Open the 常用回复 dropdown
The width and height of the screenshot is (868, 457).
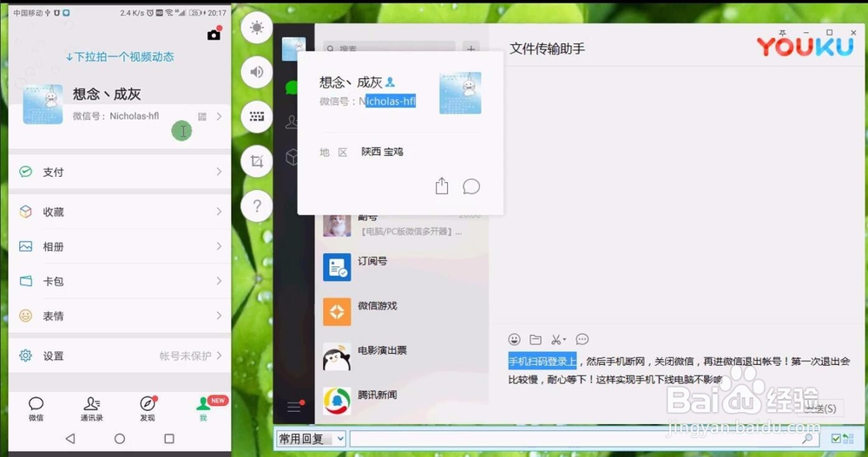[311, 440]
